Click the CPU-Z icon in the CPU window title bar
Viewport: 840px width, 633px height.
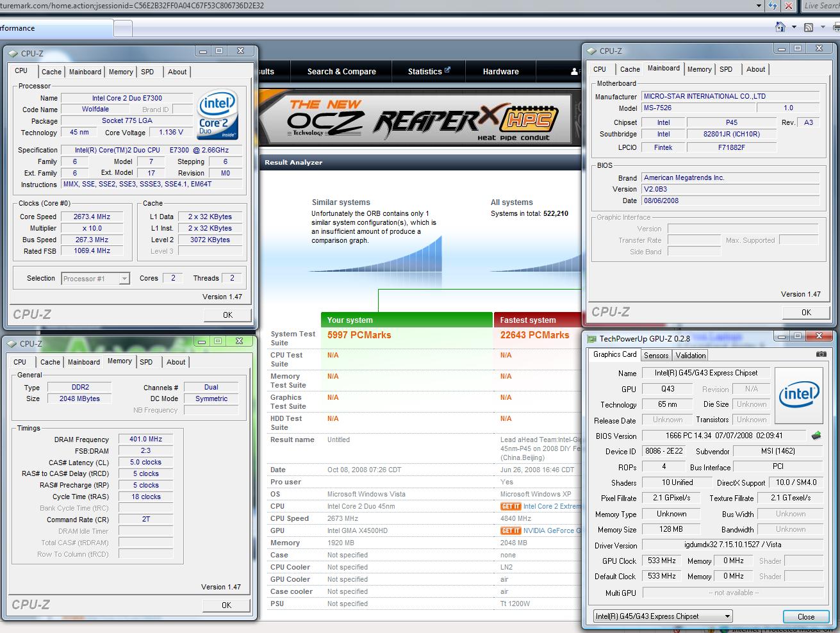click(13, 54)
